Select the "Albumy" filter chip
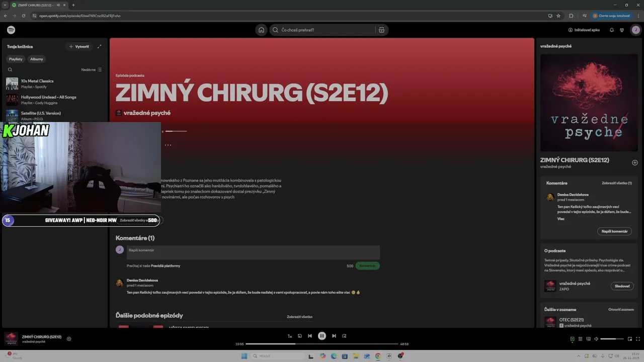 point(37,59)
